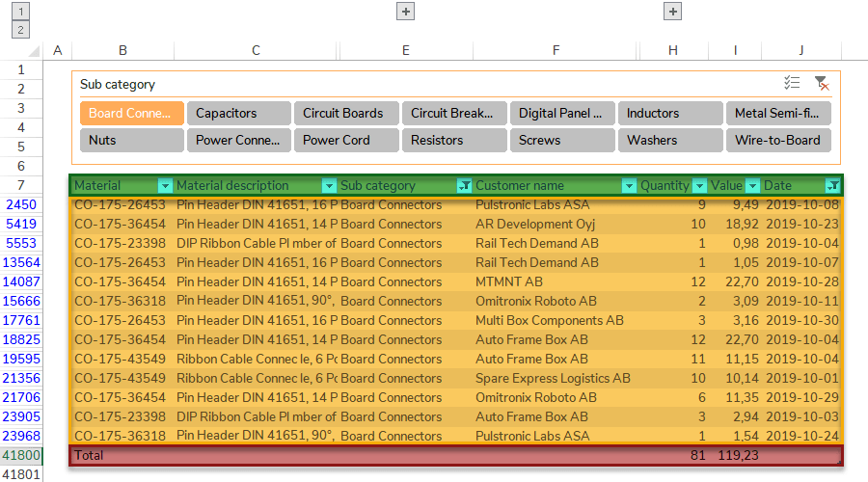The image size is (868, 482).
Task: Select Capacitors in the slicer
Action: (x=238, y=113)
